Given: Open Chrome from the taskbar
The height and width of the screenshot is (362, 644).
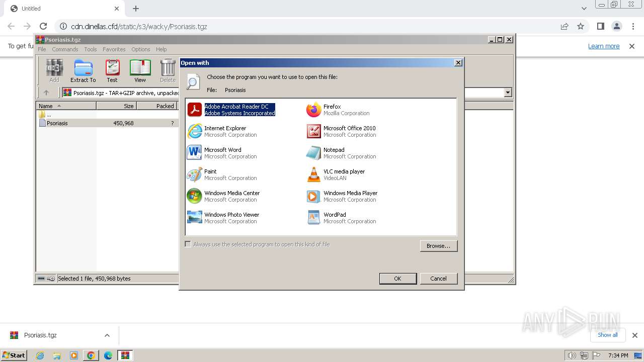Looking at the screenshot, I should pos(91,355).
